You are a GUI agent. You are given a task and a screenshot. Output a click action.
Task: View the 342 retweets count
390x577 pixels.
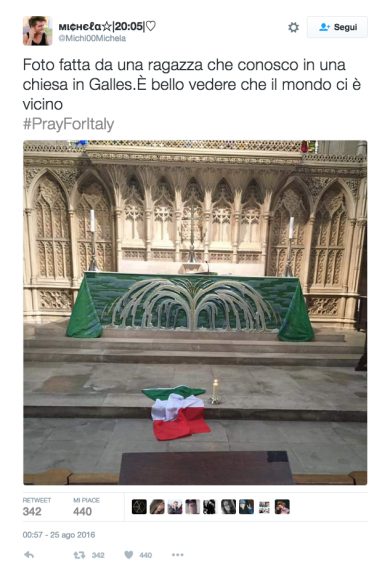coord(32,511)
